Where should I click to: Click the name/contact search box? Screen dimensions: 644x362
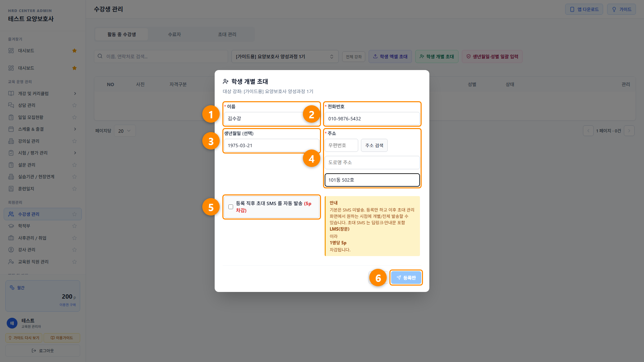(161, 56)
